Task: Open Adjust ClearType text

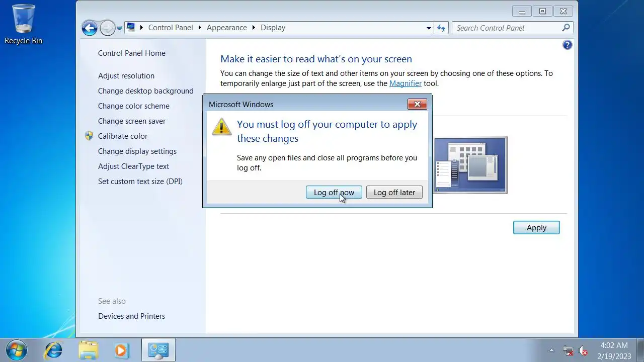Action: coord(134,166)
